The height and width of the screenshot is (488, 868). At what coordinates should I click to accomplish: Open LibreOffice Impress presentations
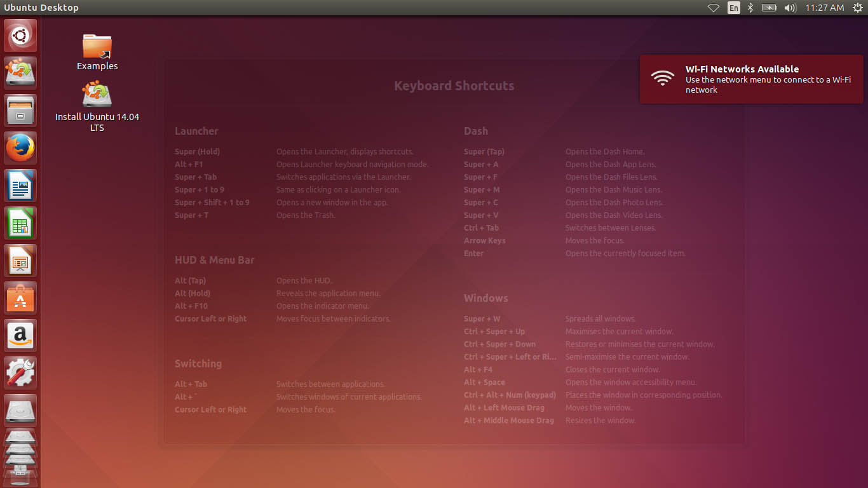[20, 261]
